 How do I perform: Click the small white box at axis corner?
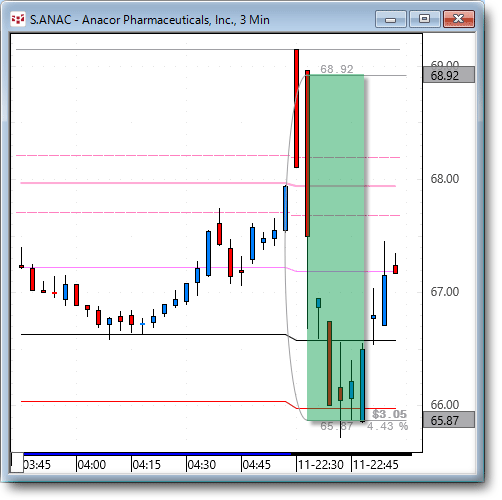tap(17, 462)
